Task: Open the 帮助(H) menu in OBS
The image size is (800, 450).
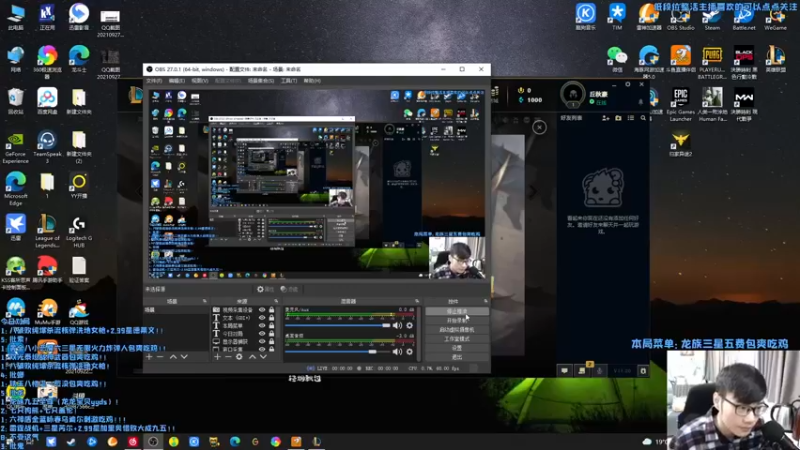Action: pos(312,81)
